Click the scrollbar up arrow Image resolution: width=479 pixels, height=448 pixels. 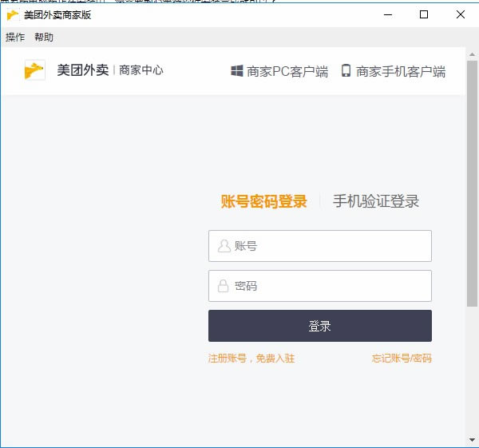coord(472,53)
